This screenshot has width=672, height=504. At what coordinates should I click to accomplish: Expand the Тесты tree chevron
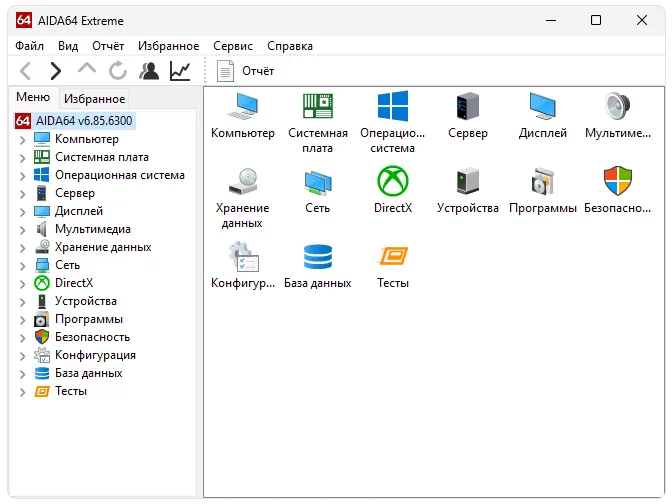[22, 392]
